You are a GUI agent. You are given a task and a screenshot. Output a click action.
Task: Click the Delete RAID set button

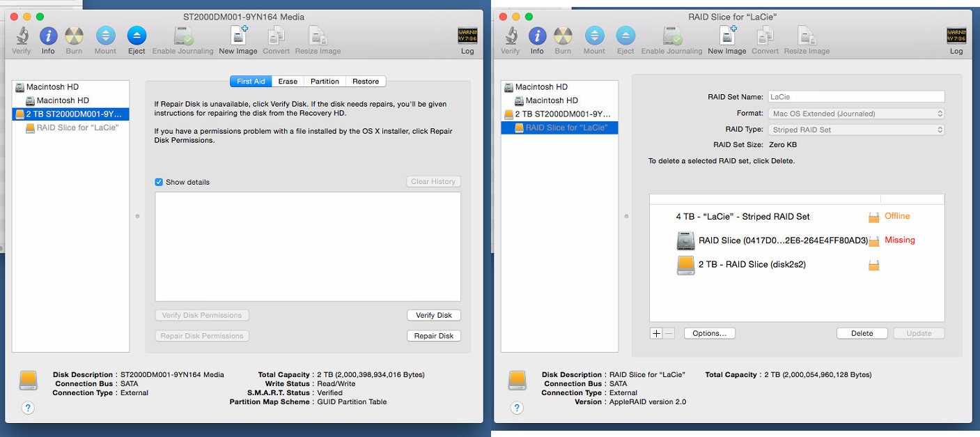pyautogui.click(x=862, y=333)
